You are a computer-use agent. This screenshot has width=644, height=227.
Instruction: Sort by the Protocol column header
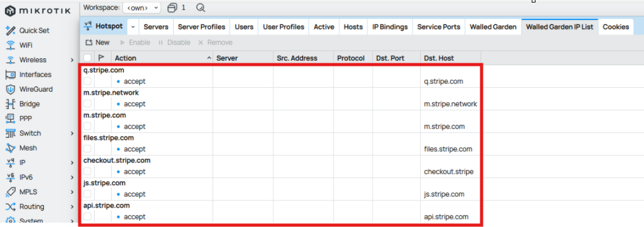[353, 58]
